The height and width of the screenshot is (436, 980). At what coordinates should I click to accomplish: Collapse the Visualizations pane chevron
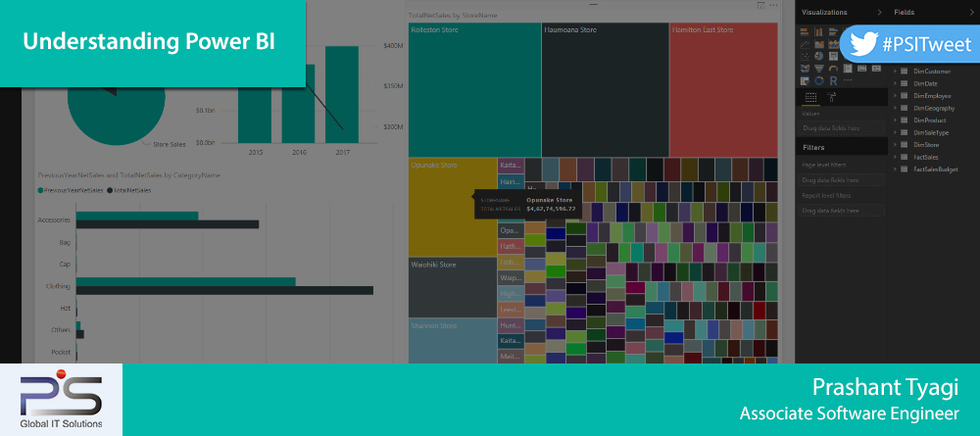[x=879, y=12]
